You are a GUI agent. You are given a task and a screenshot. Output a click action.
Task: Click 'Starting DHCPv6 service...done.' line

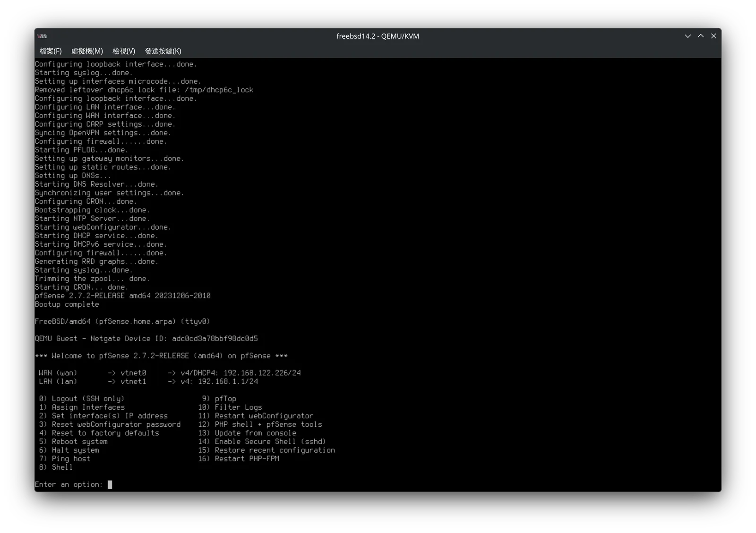tap(101, 244)
